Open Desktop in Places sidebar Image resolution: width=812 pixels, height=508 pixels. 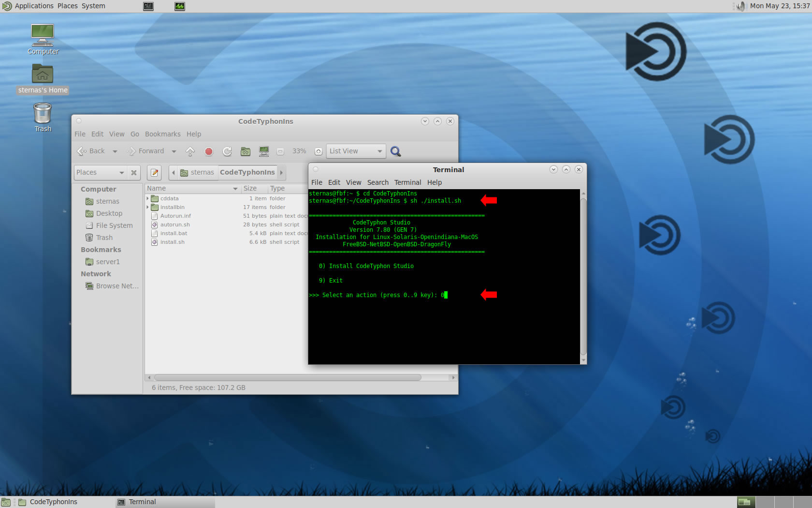pos(109,213)
